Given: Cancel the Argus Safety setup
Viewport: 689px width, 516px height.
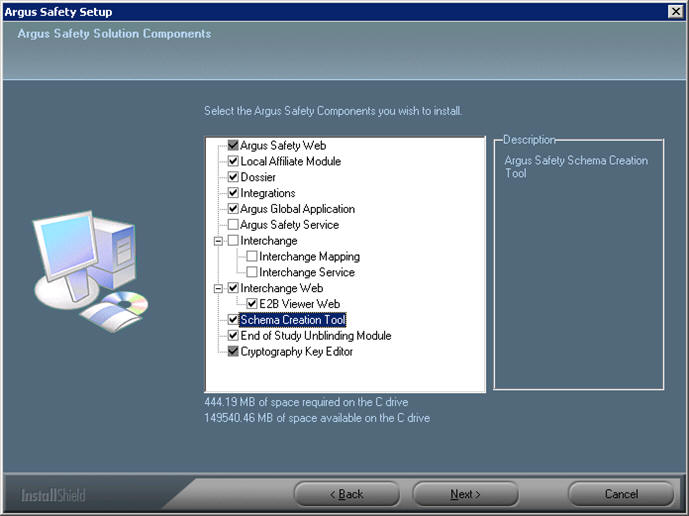Looking at the screenshot, I should [x=621, y=494].
